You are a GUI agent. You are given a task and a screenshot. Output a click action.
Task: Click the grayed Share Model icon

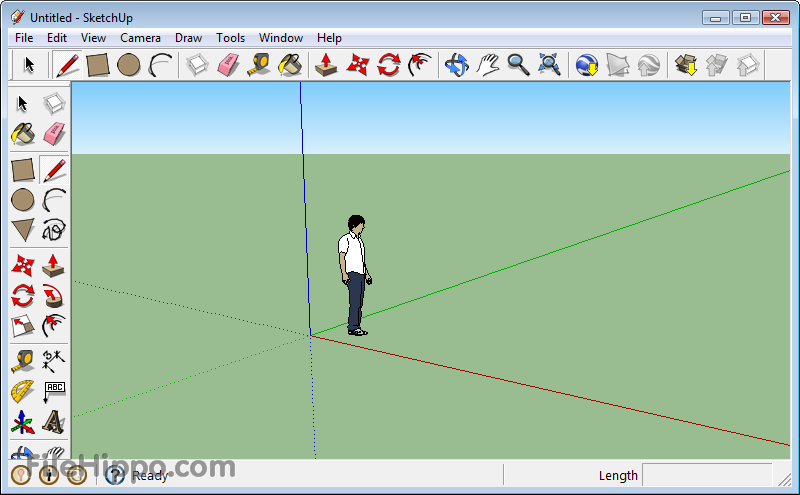(717, 65)
